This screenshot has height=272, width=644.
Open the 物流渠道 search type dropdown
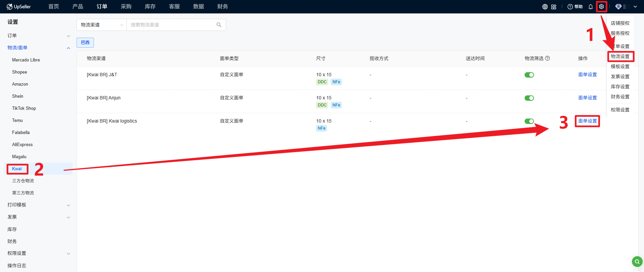click(x=102, y=25)
